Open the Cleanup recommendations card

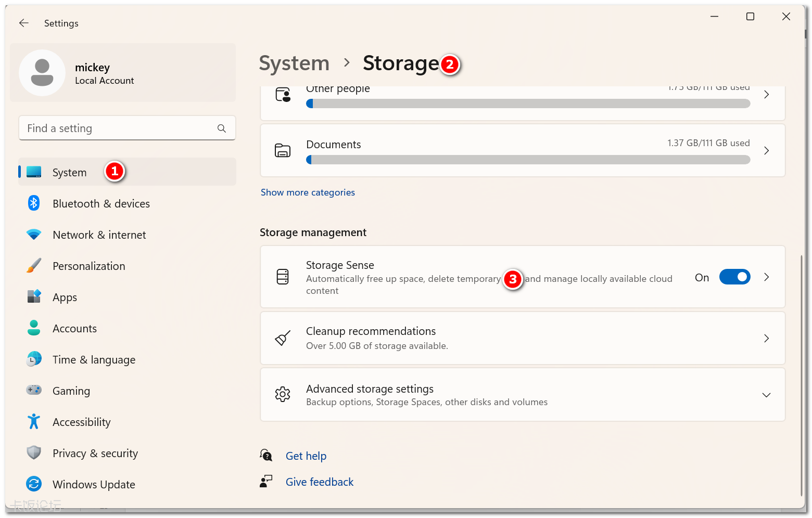(x=523, y=338)
